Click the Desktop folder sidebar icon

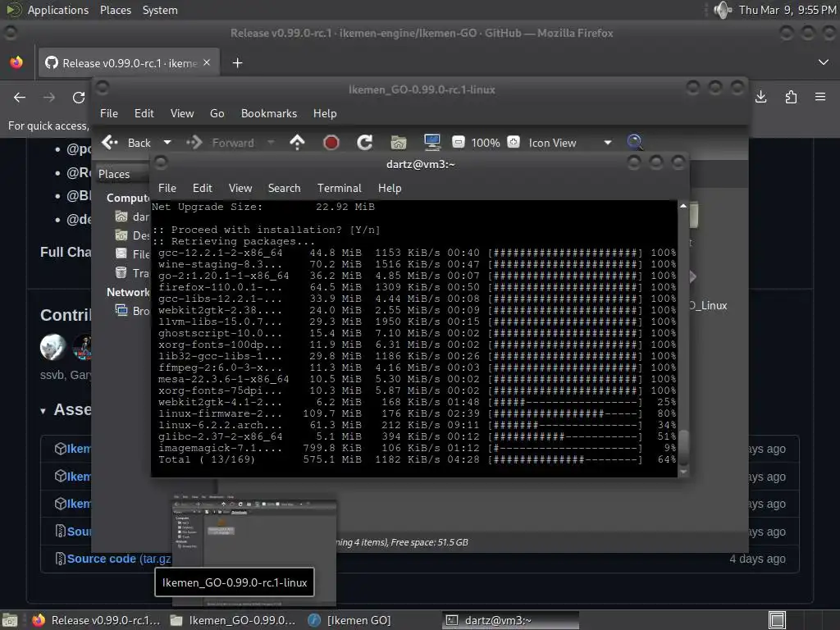click(x=121, y=235)
